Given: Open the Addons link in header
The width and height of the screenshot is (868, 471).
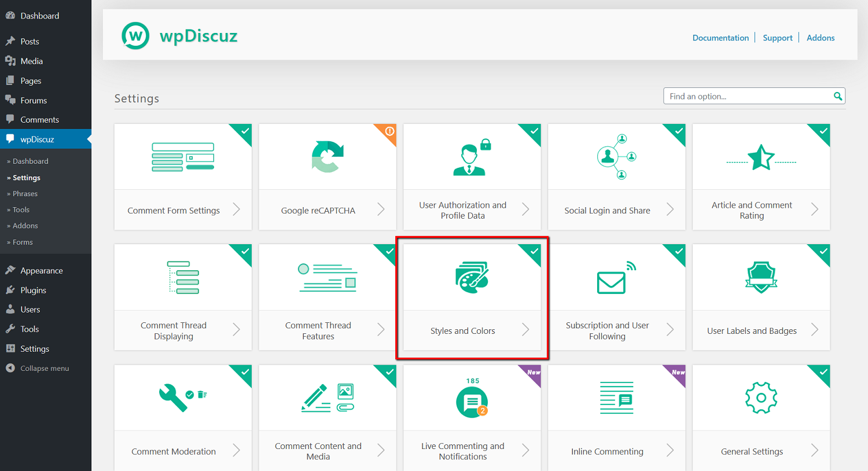Looking at the screenshot, I should 821,38.
